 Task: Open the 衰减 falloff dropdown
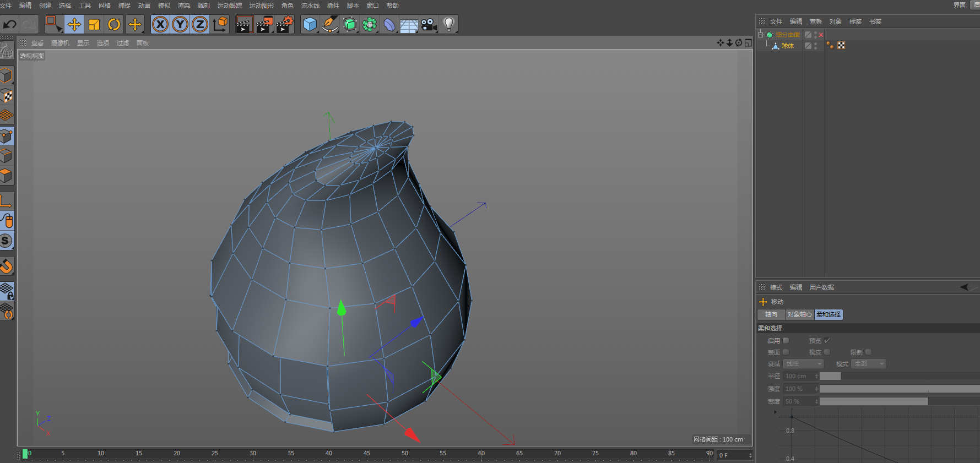tap(803, 364)
